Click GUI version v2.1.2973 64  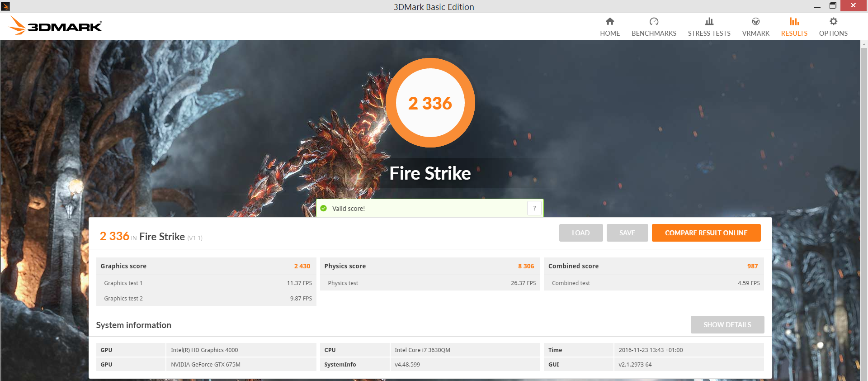point(635,365)
